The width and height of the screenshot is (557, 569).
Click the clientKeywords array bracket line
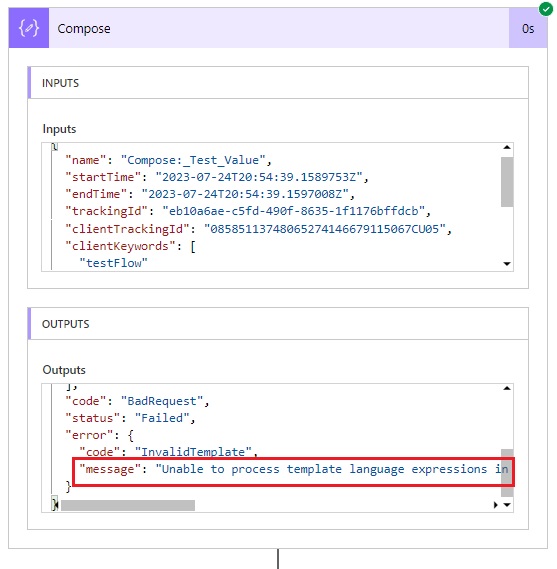(130, 246)
